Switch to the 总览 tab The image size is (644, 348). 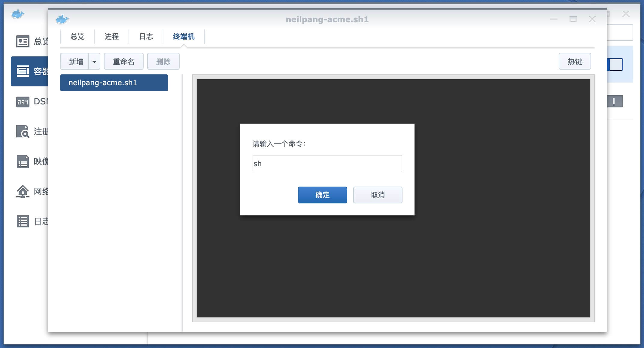77,37
